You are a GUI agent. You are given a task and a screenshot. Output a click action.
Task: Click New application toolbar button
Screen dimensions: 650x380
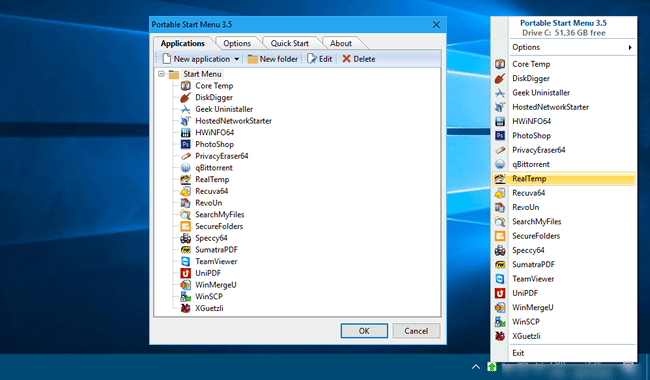(196, 59)
